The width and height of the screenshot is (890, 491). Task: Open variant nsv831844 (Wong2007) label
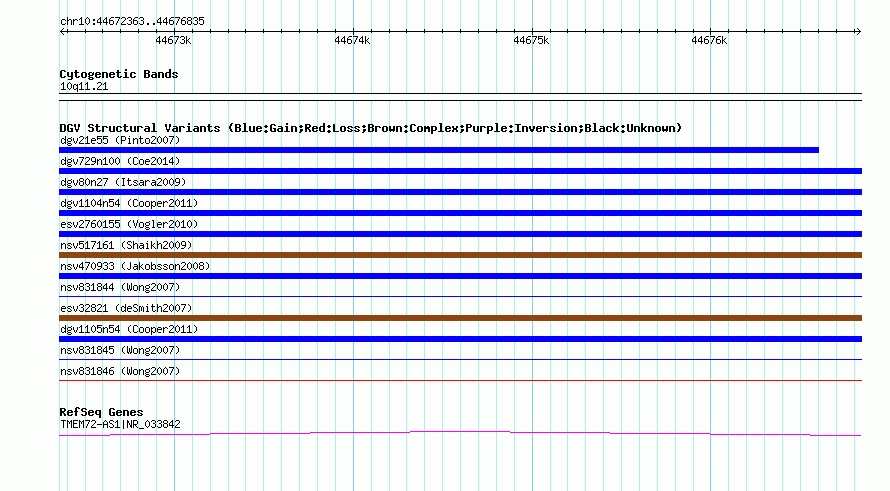[x=120, y=287]
